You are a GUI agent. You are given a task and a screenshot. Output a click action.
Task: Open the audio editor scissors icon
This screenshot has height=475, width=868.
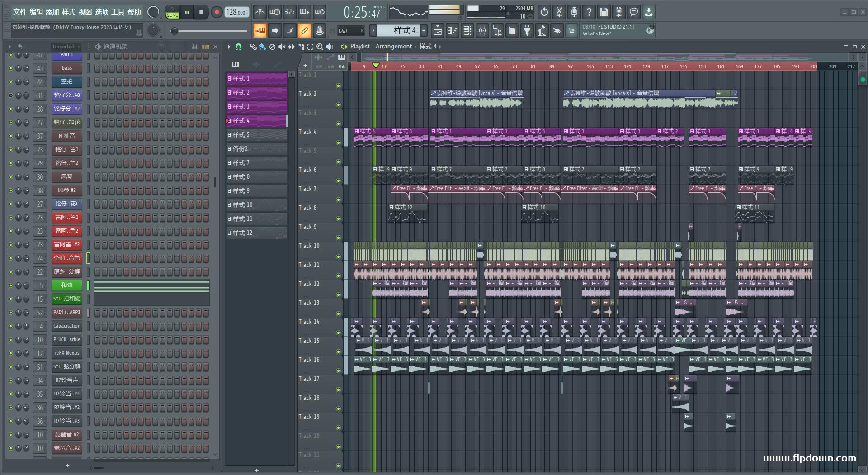(x=559, y=12)
